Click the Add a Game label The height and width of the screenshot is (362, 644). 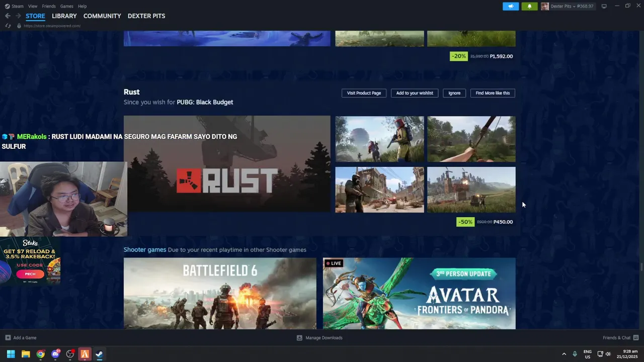(25, 338)
